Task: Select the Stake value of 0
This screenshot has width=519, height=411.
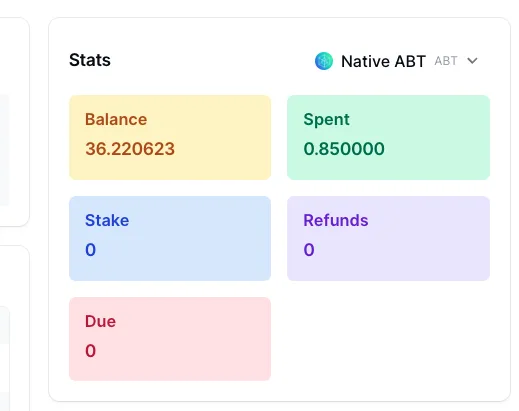Action: pyautogui.click(x=90, y=250)
